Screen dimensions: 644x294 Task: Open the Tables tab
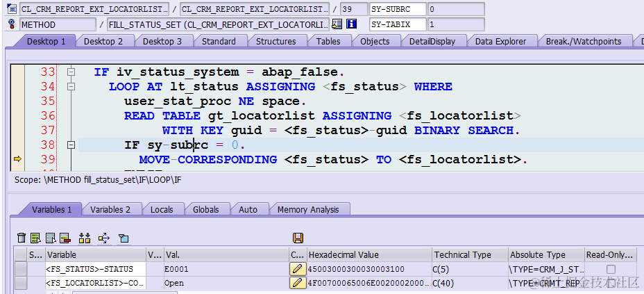328,42
